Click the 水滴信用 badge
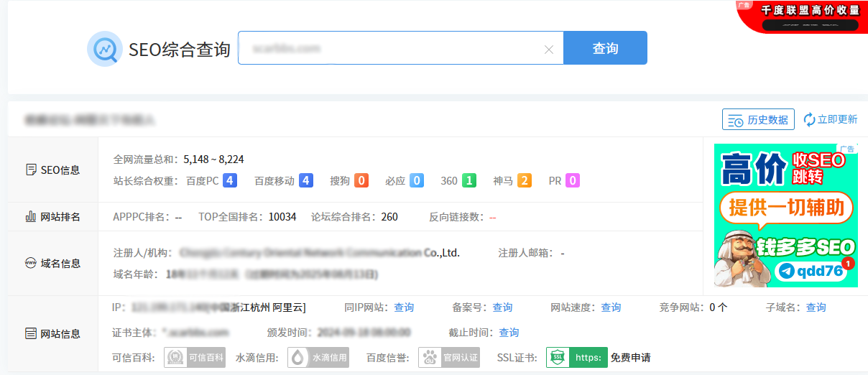The image size is (868, 375). click(x=318, y=357)
